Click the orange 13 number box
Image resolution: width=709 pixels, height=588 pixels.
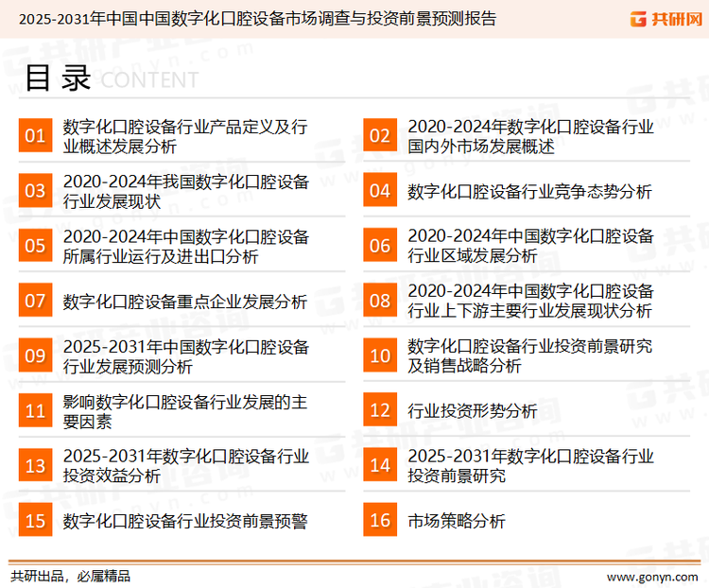click(x=35, y=465)
